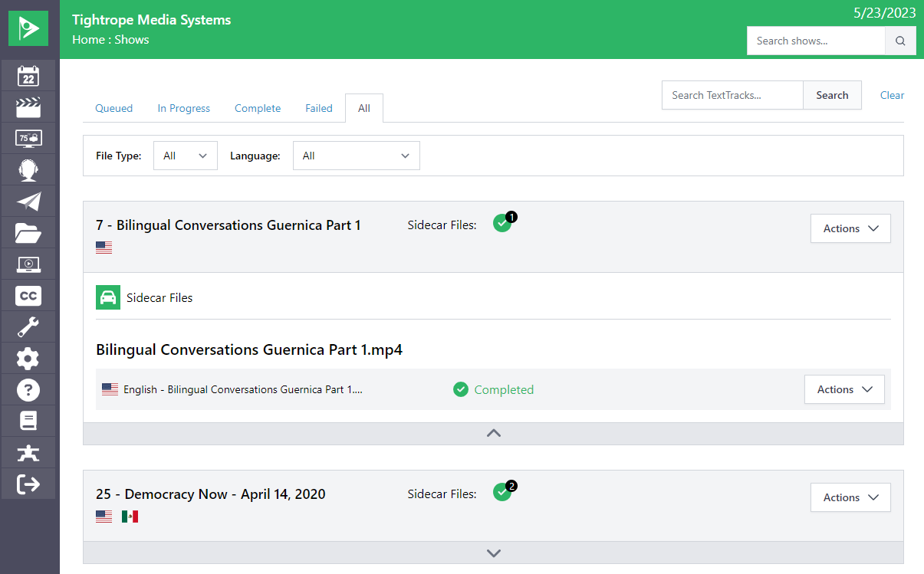Image resolution: width=924 pixels, height=574 pixels.
Task: Open the closed captions CC icon
Action: pyautogui.click(x=28, y=296)
